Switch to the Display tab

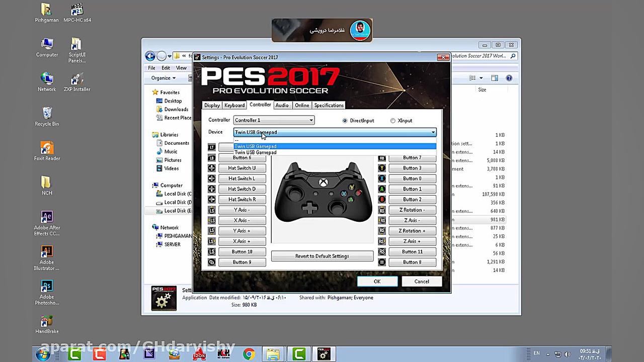212,105
